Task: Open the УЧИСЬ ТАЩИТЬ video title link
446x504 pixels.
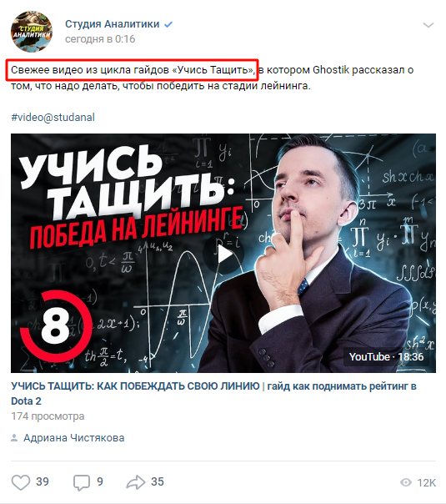Action: pyautogui.click(x=213, y=393)
